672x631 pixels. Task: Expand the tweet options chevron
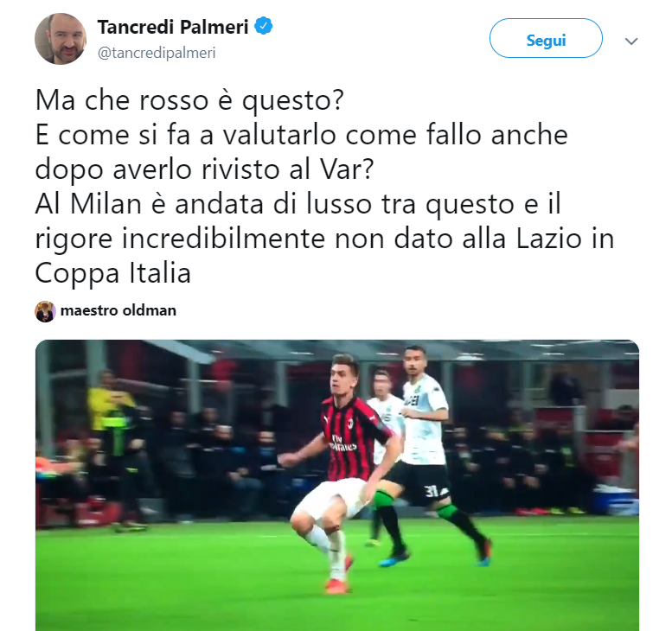[x=631, y=41]
